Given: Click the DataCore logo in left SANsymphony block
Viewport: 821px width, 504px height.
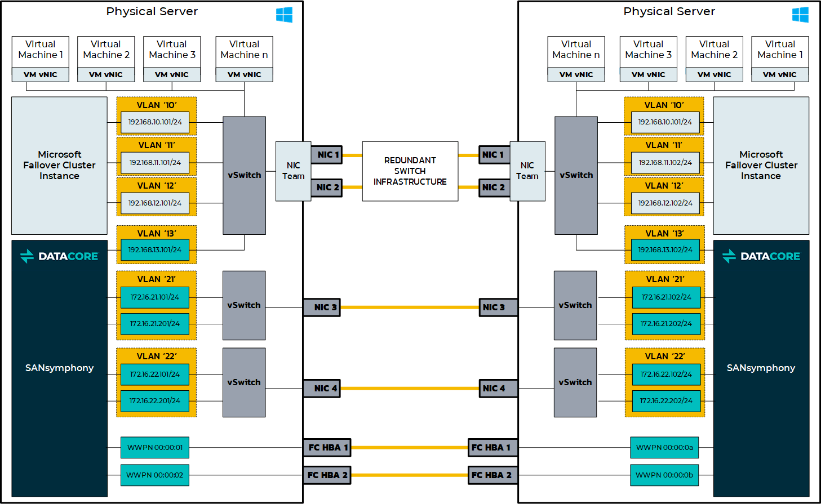Looking at the screenshot, I should pos(59,256).
